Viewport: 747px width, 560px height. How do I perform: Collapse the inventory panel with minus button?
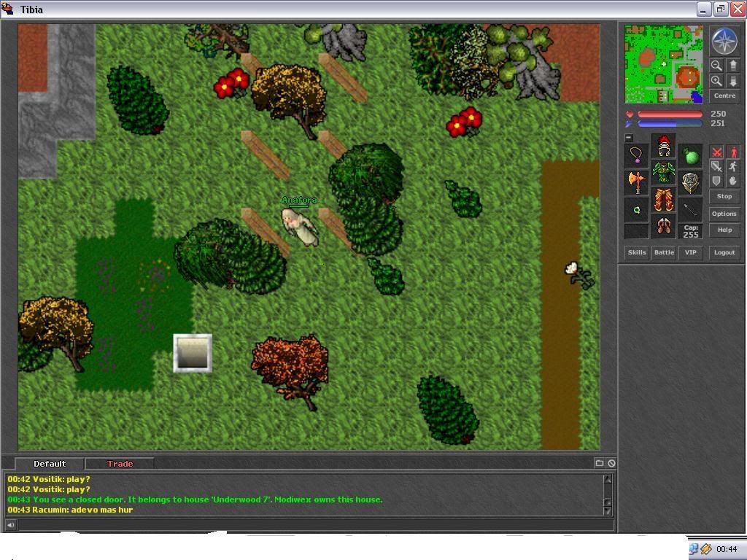629,138
